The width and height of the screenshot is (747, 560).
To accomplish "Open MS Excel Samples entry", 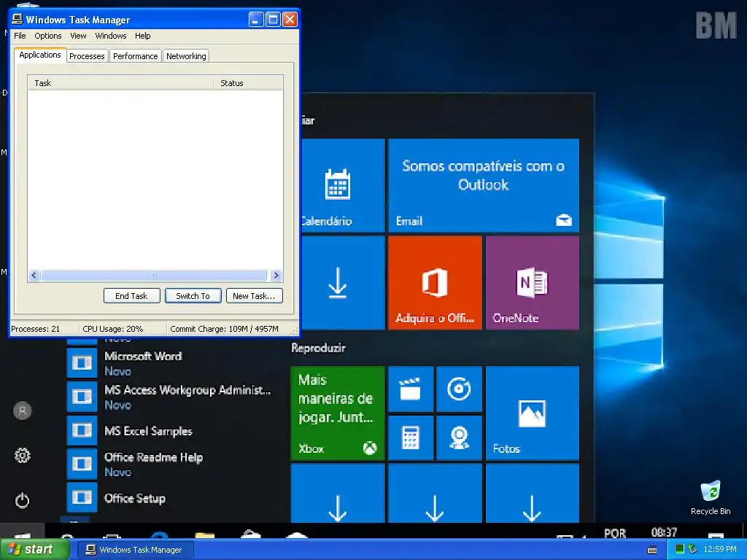I will [x=169, y=430].
